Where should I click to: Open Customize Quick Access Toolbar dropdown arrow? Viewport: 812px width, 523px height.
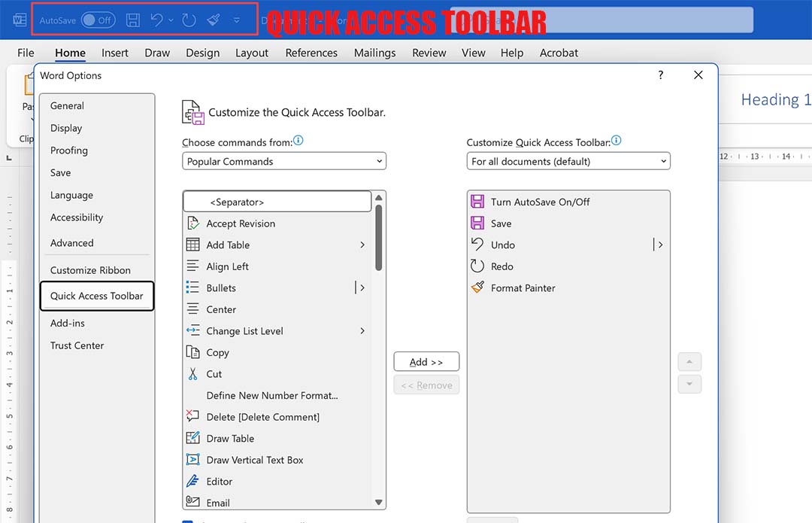tap(237, 21)
